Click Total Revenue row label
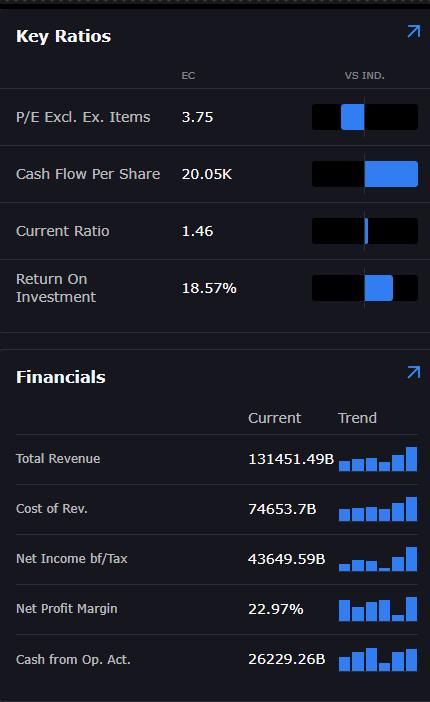430x702 pixels. coord(58,459)
